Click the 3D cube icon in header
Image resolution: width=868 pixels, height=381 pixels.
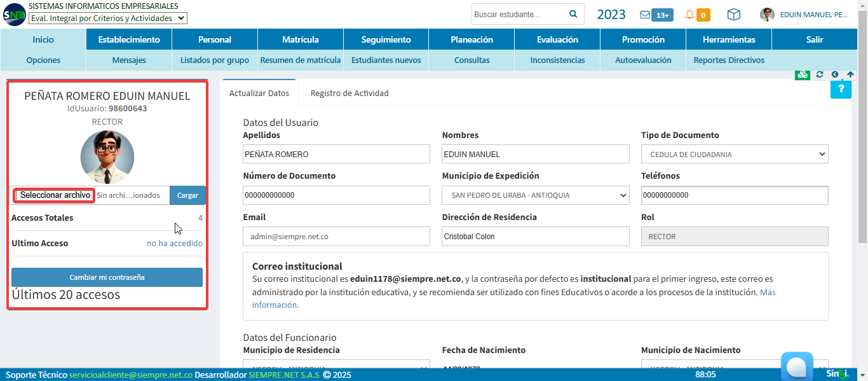734,15
